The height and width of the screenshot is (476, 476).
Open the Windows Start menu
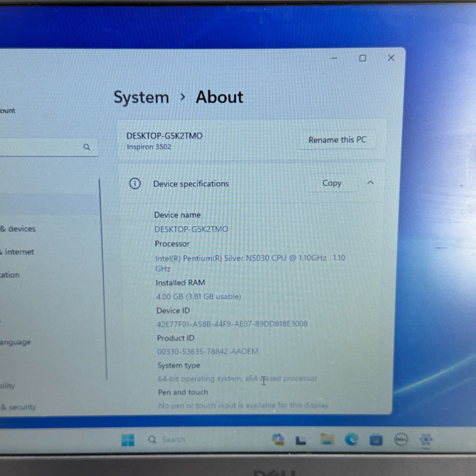[128, 440]
